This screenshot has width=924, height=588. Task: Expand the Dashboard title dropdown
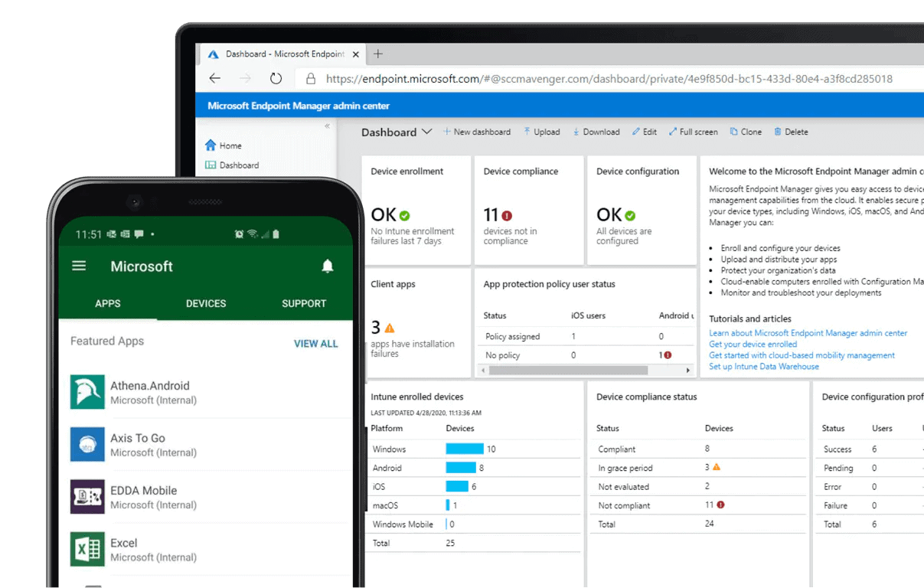tap(426, 132)
